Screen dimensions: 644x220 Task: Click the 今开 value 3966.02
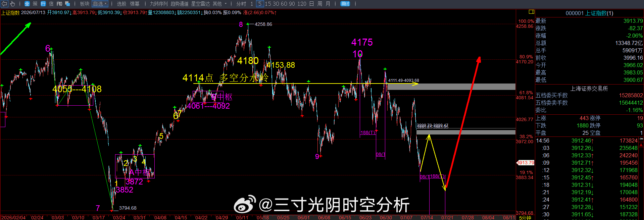tap(633, 65)
